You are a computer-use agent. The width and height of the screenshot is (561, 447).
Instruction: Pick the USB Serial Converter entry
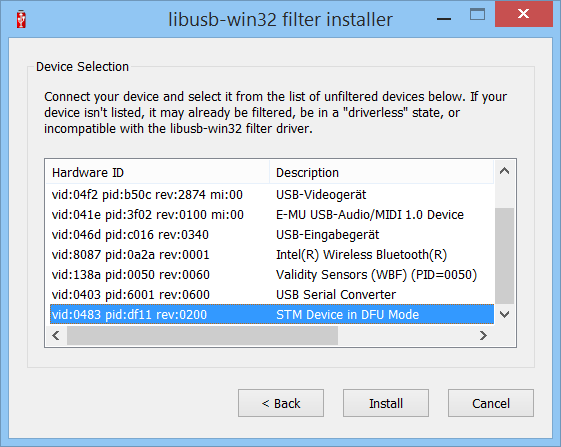(272, 295)
